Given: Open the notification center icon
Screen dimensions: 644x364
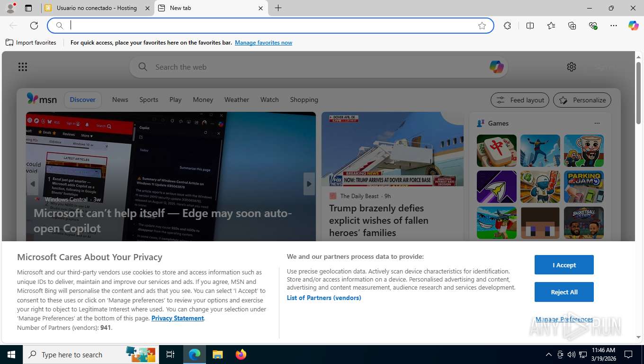Looking at the screenshot, I should (628, 355).
